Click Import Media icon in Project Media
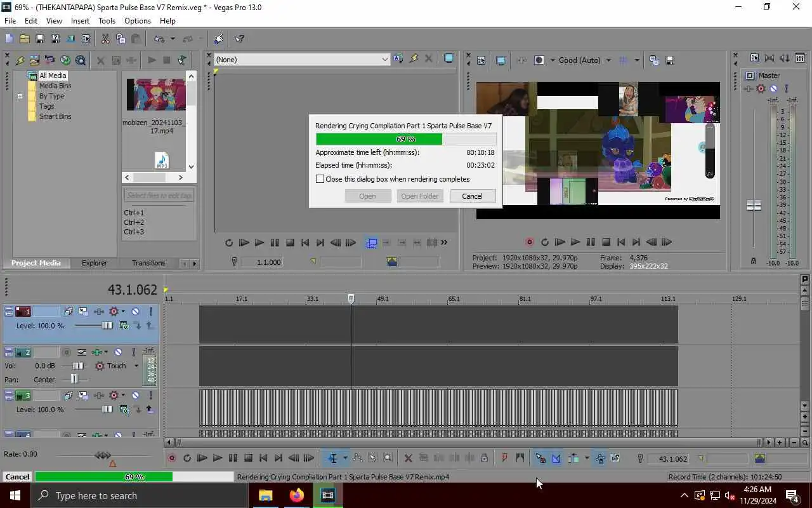The height and width of the screenshot is (508, 812). (34, 60)
